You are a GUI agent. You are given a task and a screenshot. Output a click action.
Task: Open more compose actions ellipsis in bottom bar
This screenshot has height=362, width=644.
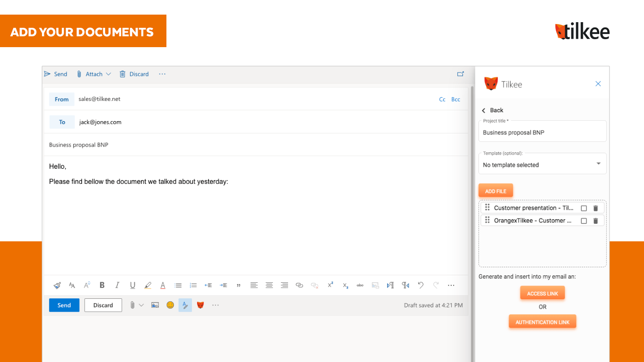[x=215, y=305]
